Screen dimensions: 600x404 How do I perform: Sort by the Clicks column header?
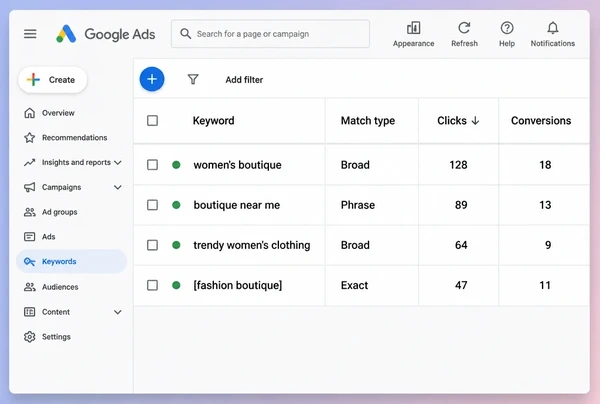pos(452,121)
